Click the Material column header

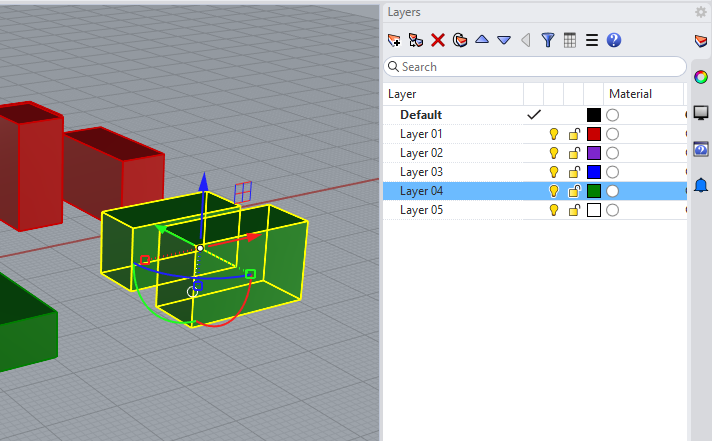[x=643, y=94]
